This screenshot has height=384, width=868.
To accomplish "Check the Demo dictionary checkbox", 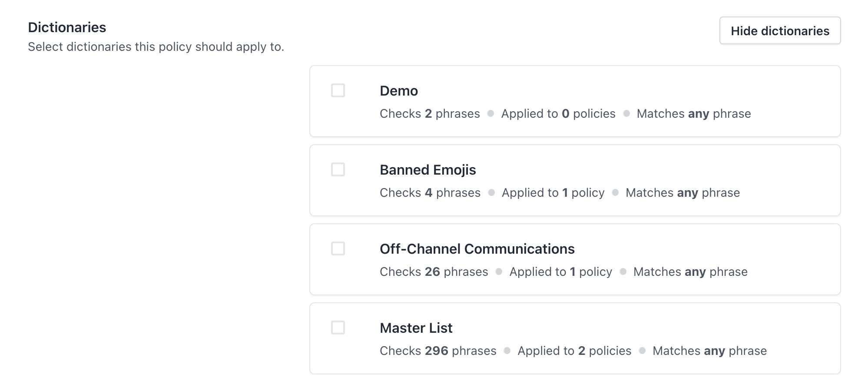I will 338,89.
